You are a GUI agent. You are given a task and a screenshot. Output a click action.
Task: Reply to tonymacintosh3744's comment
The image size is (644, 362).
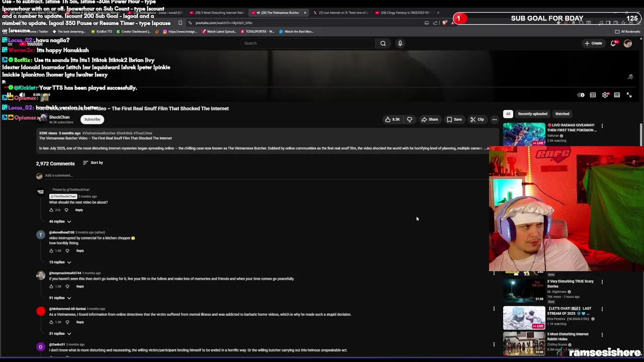(x=80, y=287)
